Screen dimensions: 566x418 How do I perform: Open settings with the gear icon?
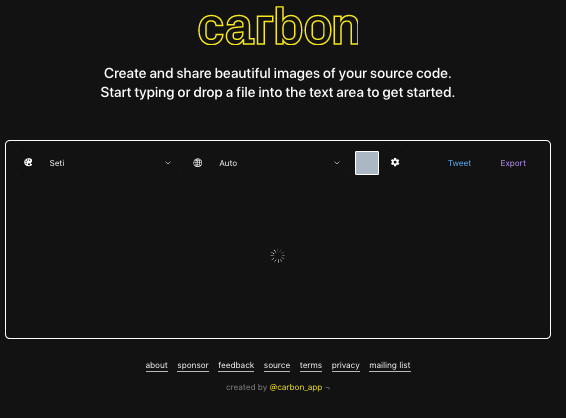[x=395, y=162]
